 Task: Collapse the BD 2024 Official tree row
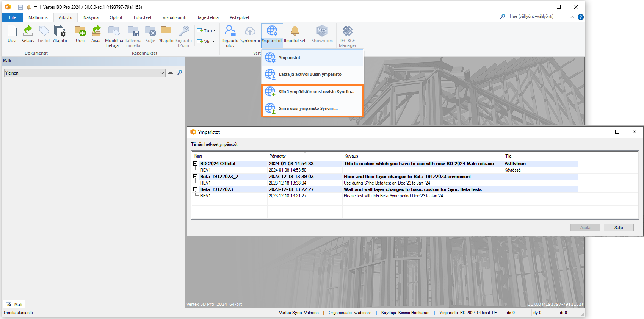pyautogui.click(x=196, y=164)
